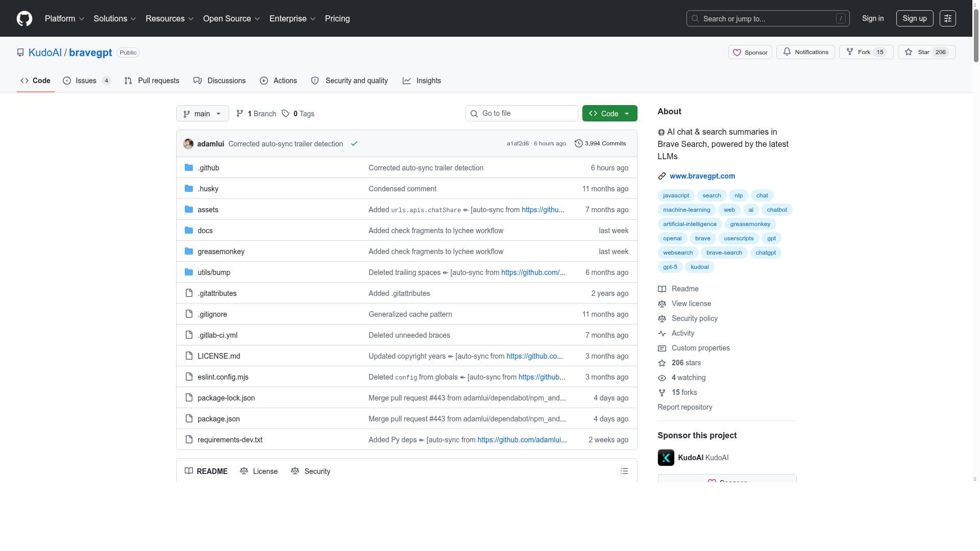Screen dimensions: 980x551
Task: Click the README outline list icon
Action: 624,471
